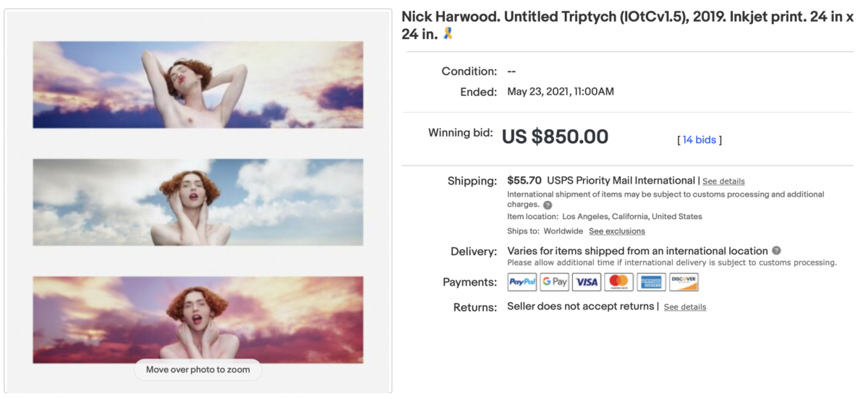The height and width of the screenshot is (399, 868).
Task: Click the Mastercard payment icon
Action: click(x=618, y=282)
